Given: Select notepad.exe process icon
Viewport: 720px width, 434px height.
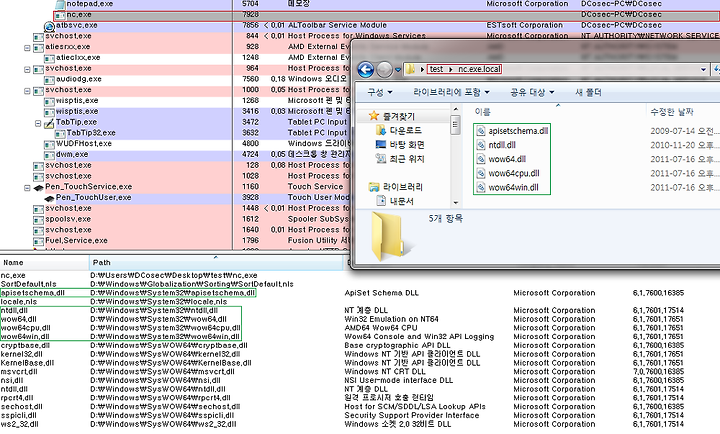Looking at the screenshot, I should [x=60, y=4].
